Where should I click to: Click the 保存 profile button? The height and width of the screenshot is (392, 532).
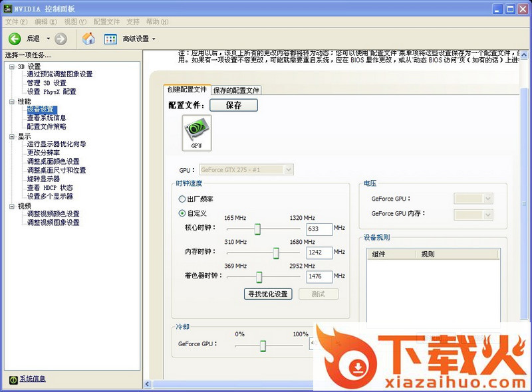click(234, 105)
